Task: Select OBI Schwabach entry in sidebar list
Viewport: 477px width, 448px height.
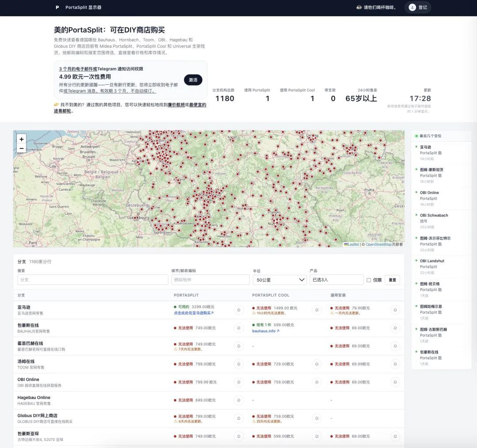Action: tap(441, 221)
